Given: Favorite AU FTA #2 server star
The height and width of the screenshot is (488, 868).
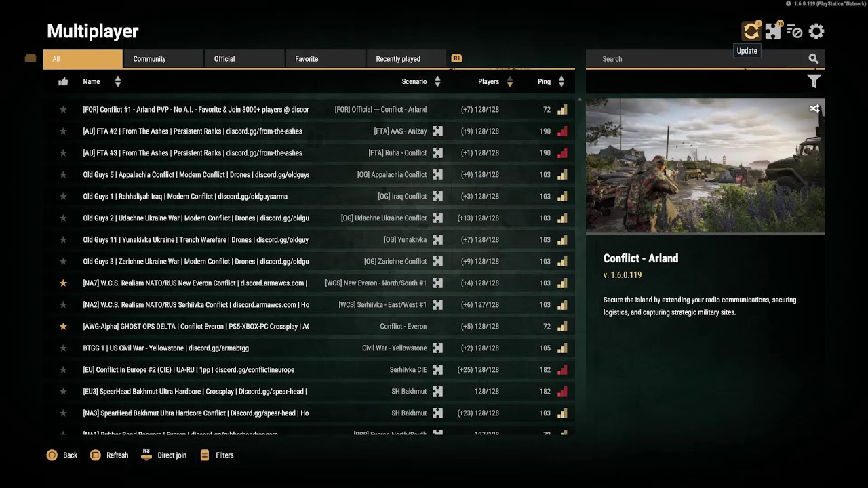Looking at the screenshot, I should pyautogui.click(x=63, y=131).
